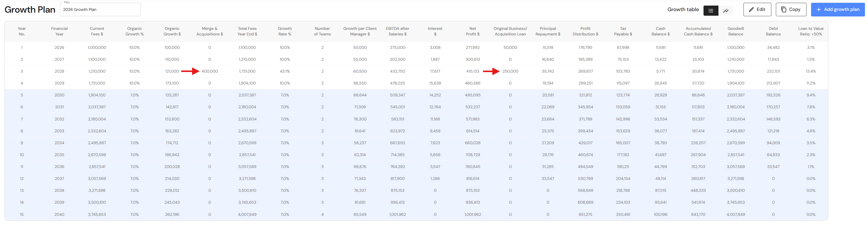The height and width of the screenshot is (230, 868).
Task: Click Add growth plan button
Action: tap(838, 9)
